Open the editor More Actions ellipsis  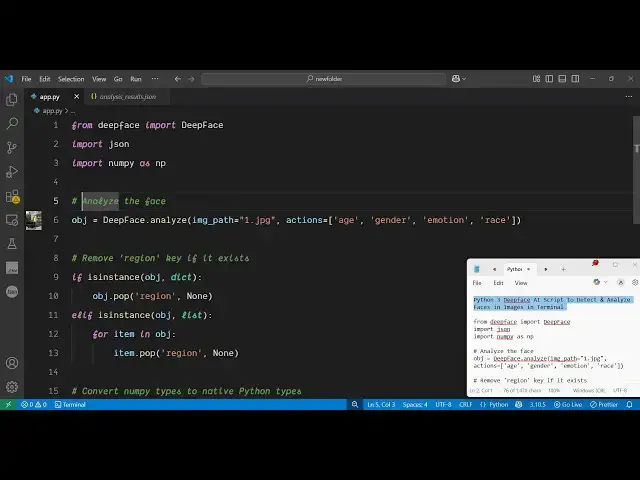pos(629,97)
